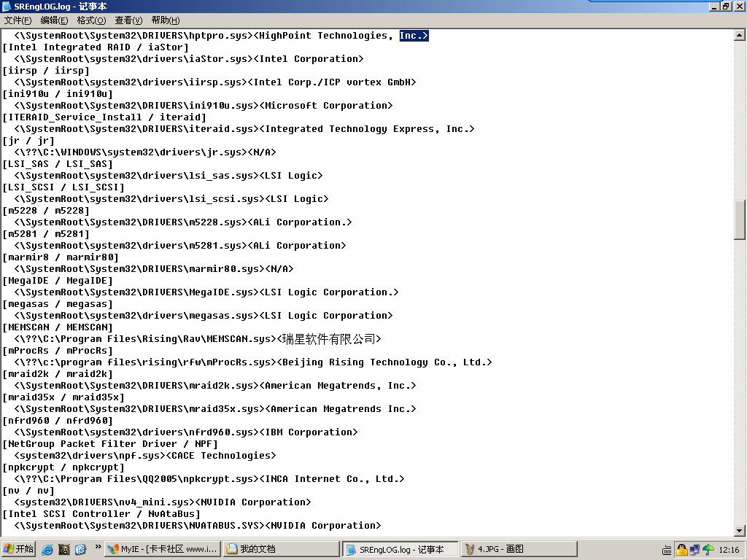
Task: Click the network computers tray icon
Action: [695, 550]
